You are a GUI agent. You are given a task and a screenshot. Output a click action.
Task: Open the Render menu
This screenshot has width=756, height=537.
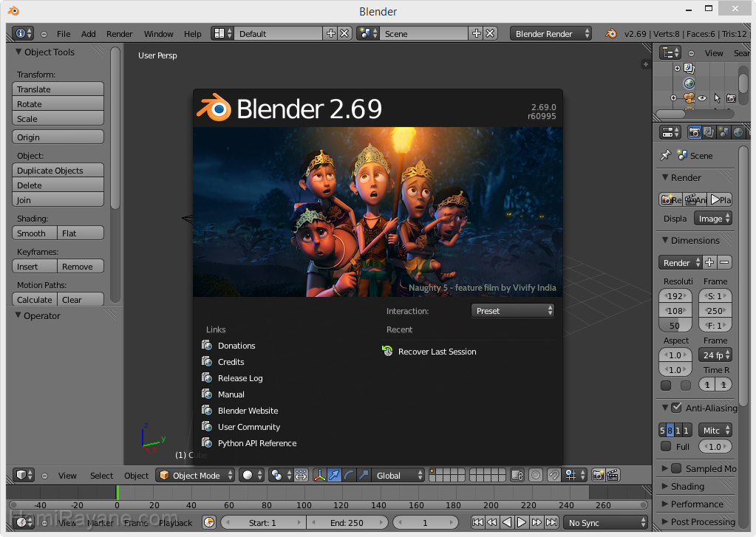pyautogui.click(x=119, y=34)
